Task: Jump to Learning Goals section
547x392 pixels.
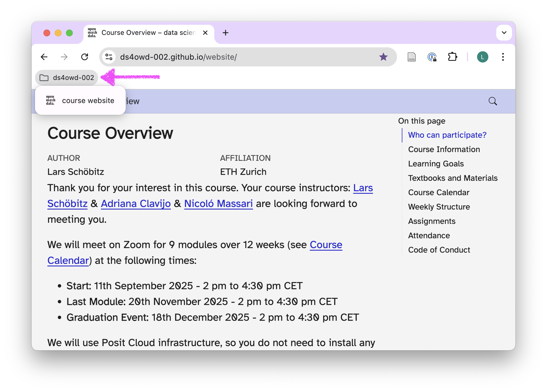Action: [x=436, y=164]
